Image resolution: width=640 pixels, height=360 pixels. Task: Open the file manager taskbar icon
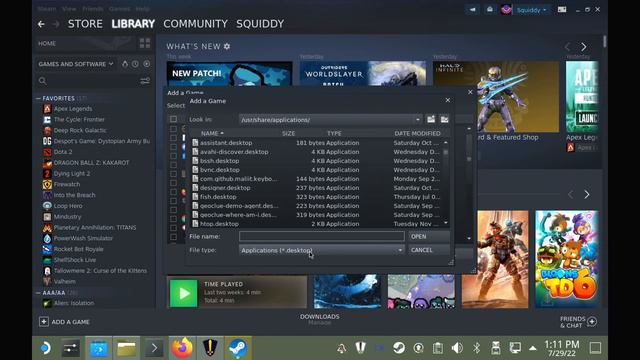tap(127, 348)
